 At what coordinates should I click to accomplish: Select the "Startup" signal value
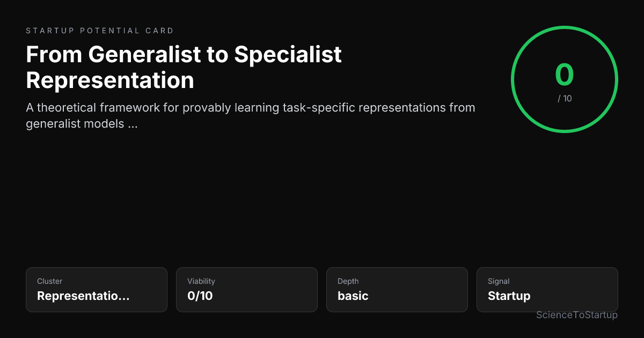(x=509, y=296)
